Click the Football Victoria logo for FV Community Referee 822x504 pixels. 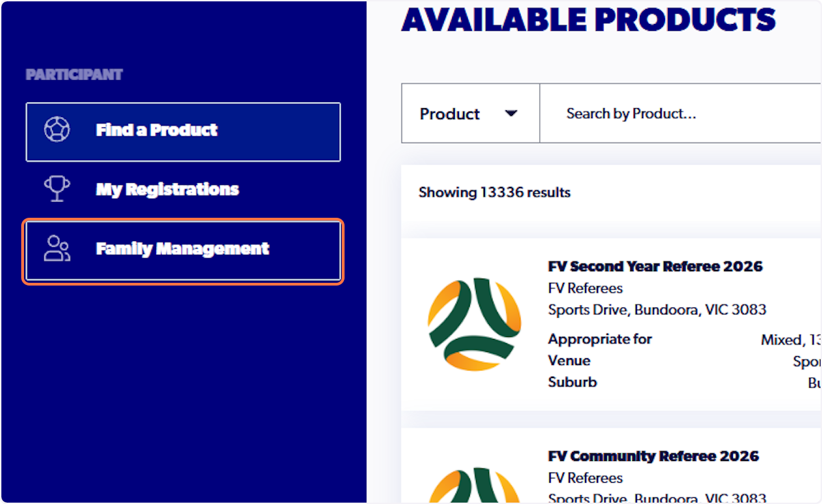(474, 483)
